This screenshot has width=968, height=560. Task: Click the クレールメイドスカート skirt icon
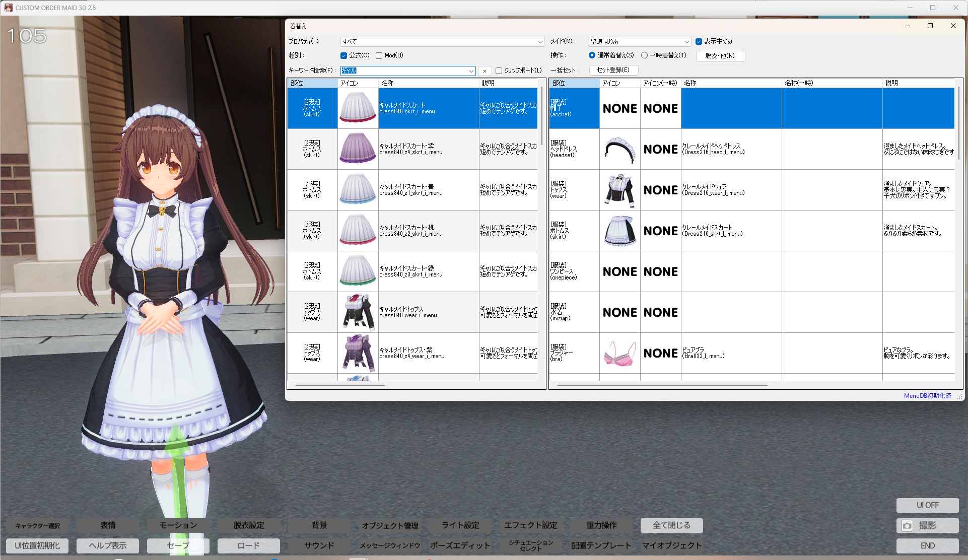tap(620, 231)
